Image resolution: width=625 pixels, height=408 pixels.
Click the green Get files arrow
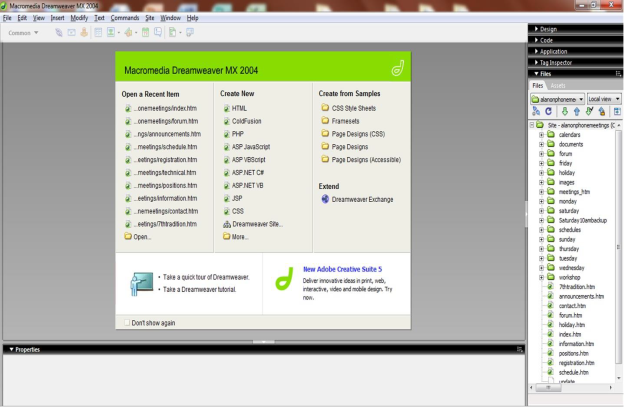tap(564, 112)
